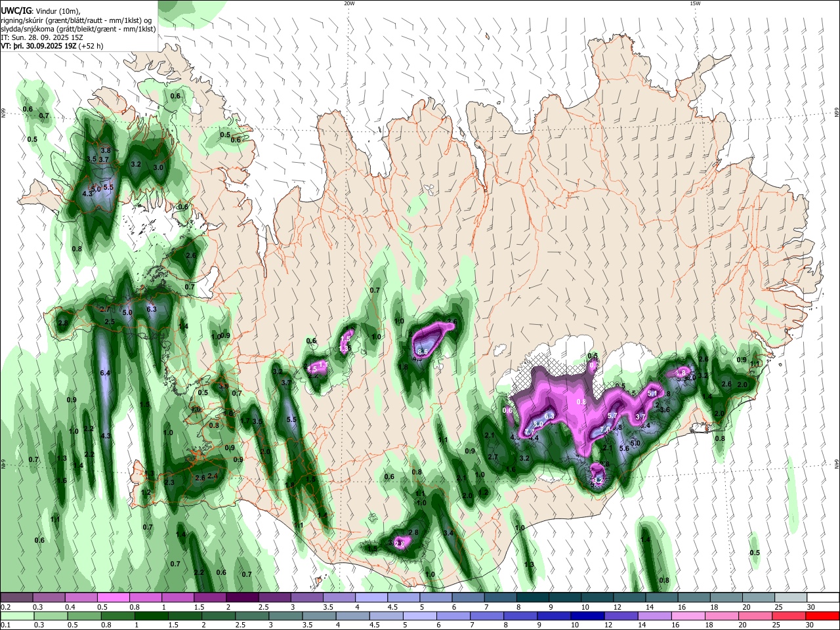840x630 pixels.
Task: Click the 'UWC/IG: Vindur (10m)' title text
Action: click(x=41, y=11)
